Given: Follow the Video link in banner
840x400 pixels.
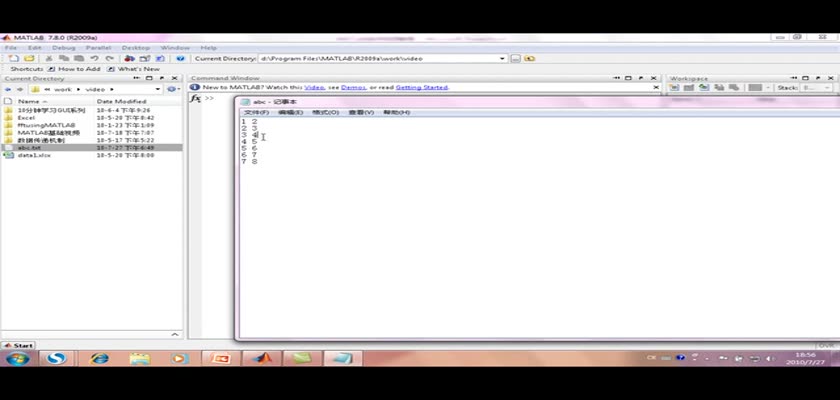Looking at the screenshot, I should pyautogui.click(x=314, y=87).
